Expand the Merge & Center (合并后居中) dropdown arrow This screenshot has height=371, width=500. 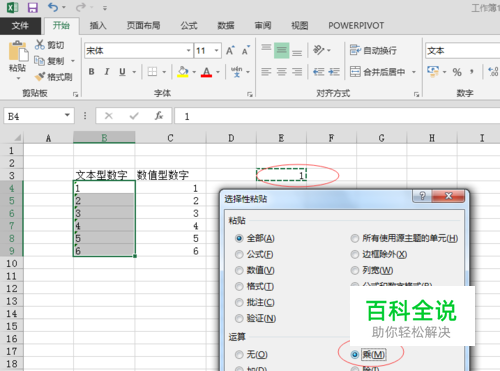click(414, 72)
